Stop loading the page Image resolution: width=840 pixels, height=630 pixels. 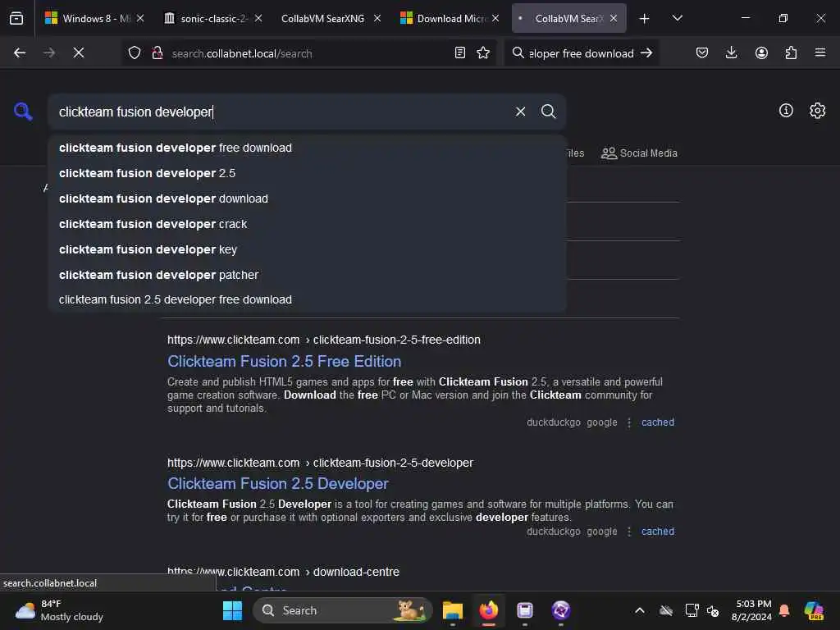point(78,52)
